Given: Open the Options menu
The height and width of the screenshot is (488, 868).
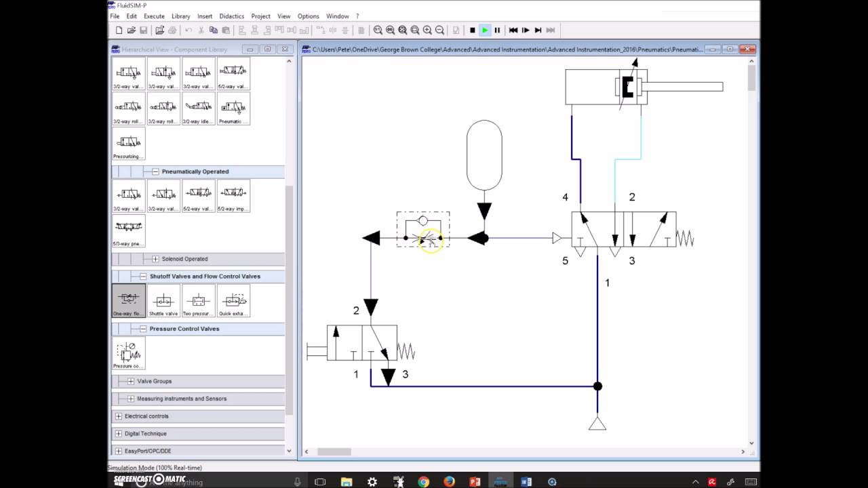Looking at the screenshot, I should point(308,16).
